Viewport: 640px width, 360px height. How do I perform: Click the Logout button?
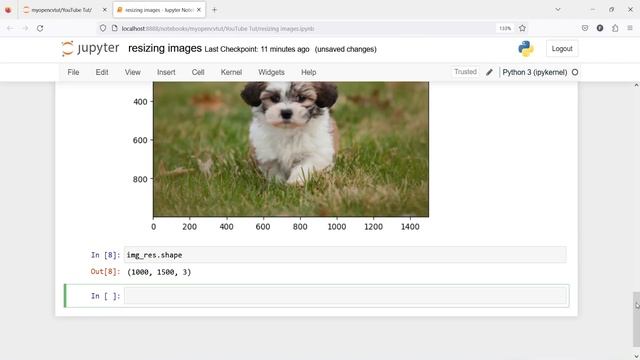click(x=562, y=49)
